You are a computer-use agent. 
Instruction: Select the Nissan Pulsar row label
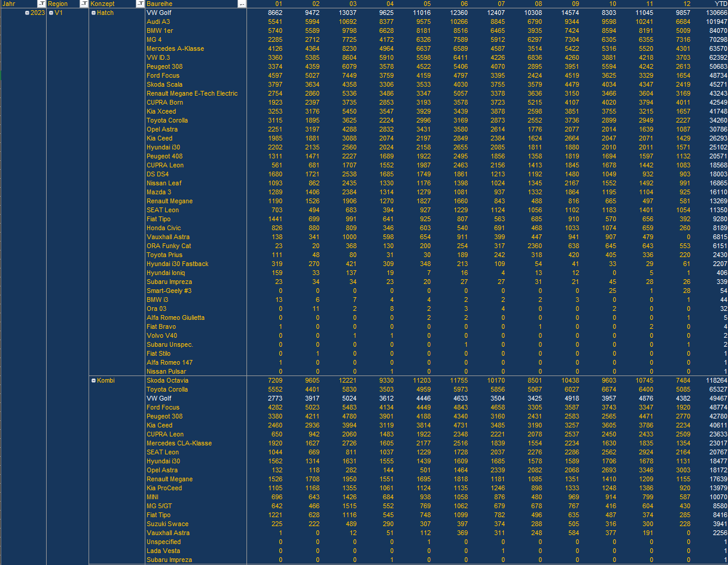pyautogui.click(x=165, y=371)
